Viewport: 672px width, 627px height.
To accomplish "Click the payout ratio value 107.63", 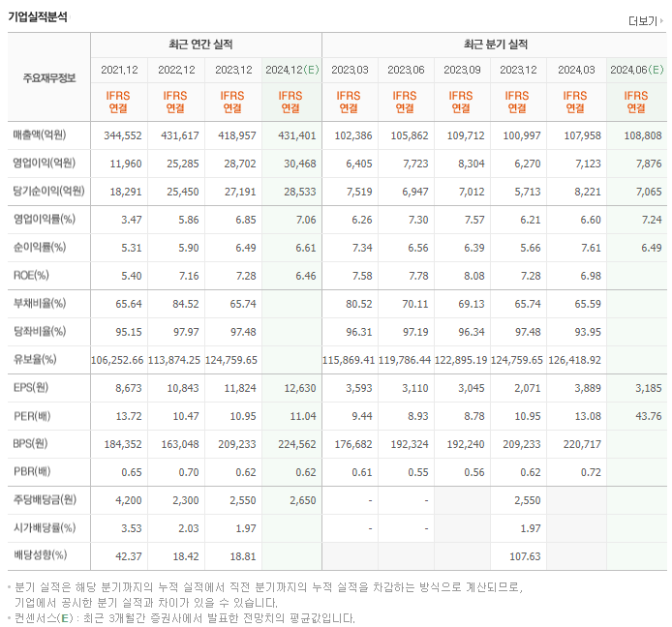I will click(x=525, y=556).
